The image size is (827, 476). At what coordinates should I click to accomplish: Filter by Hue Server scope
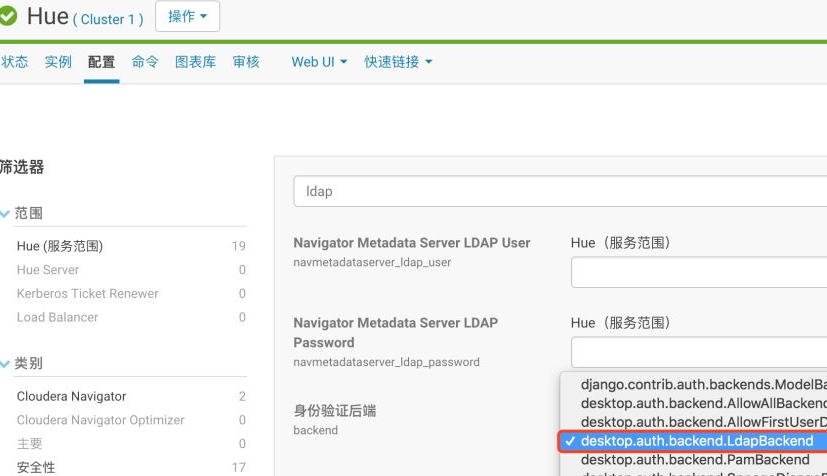pos(131,270)
